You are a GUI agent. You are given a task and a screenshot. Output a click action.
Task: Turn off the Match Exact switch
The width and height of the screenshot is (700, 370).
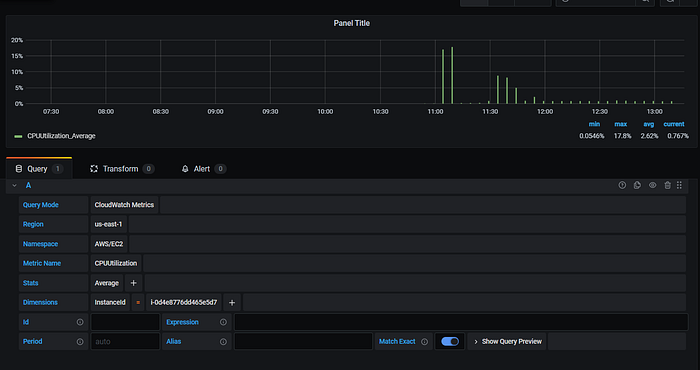[x=450, y=341]
